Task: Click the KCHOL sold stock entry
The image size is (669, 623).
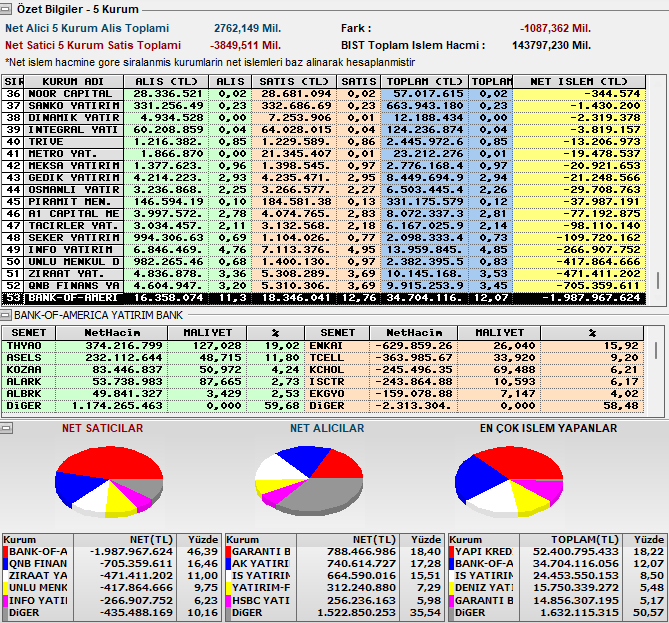Action: tap(474, 370)
